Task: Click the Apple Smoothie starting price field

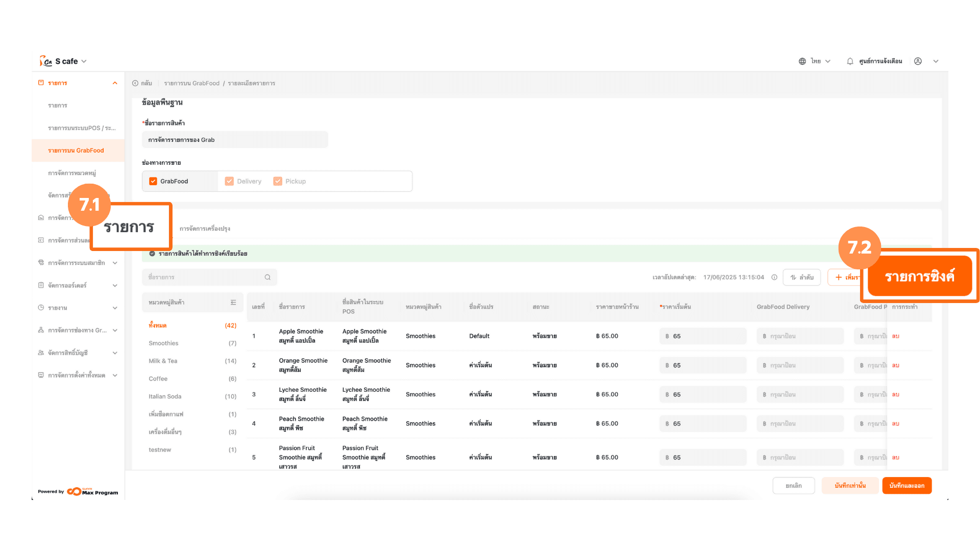Action: click(703, 336)
